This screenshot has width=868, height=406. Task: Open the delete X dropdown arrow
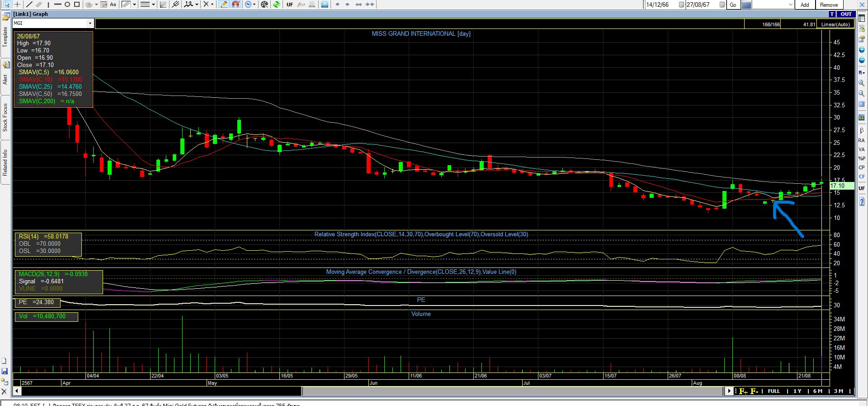click(x=212, y=5)
